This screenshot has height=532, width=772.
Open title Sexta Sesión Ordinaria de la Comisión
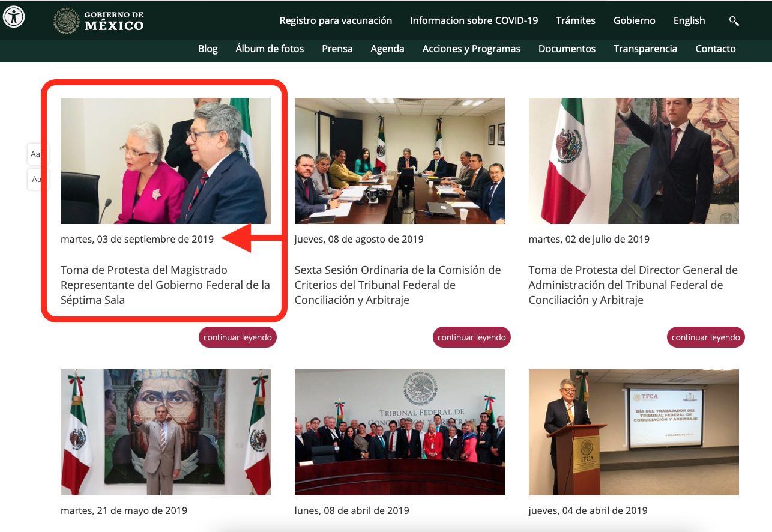397,285
